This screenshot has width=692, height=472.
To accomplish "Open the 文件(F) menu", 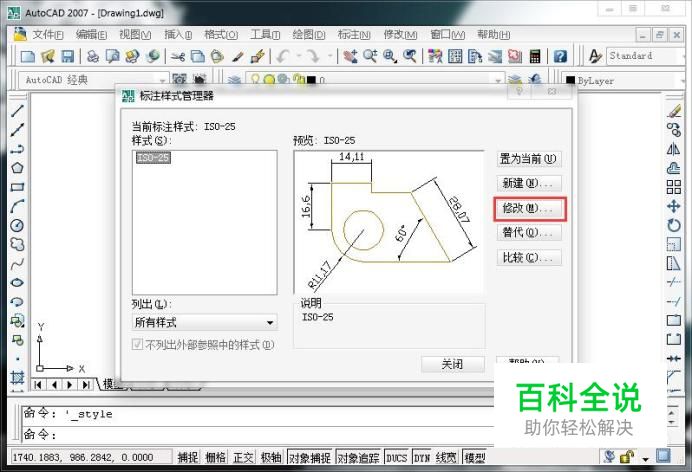I will click(48, 34).
